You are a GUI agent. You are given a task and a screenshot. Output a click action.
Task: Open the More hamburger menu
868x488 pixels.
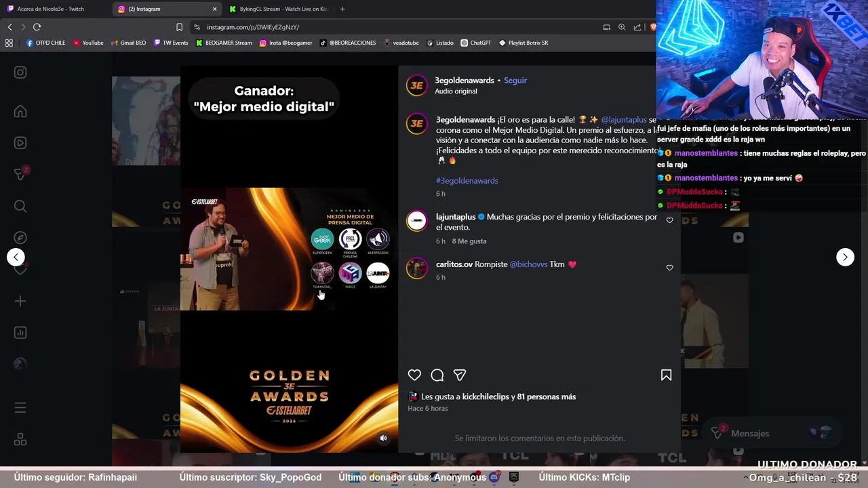coord(20,408)
